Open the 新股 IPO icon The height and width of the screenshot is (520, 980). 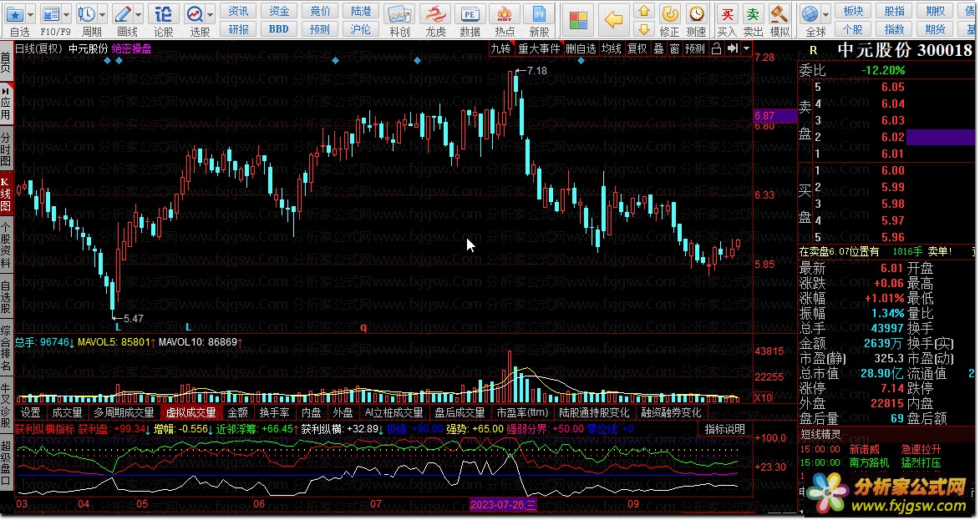pyautogui.click(x=538, y=13)
